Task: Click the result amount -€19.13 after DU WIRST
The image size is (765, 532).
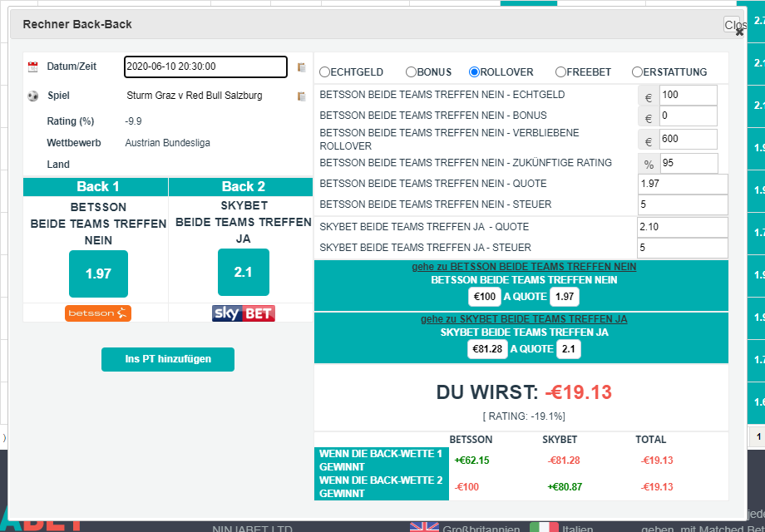Action: point(578,392)
